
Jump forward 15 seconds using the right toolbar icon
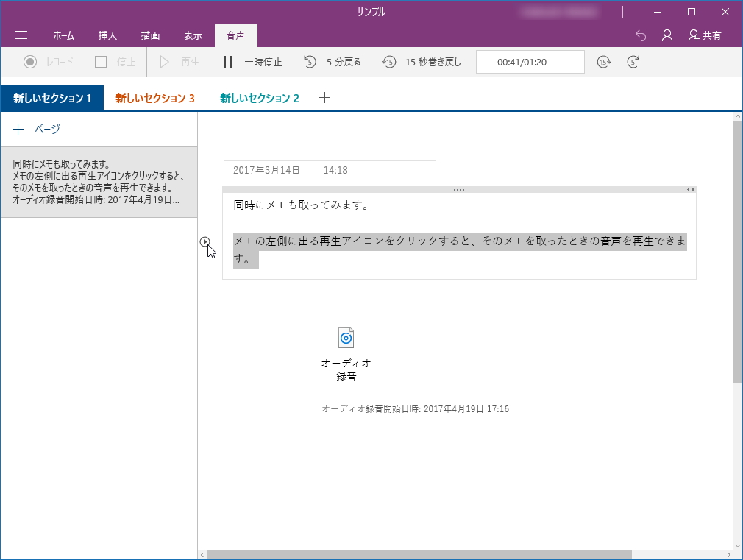(603, 62)
